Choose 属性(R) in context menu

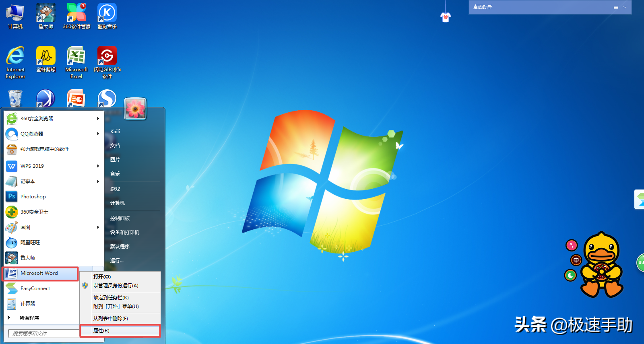pyautogui.click(x=120, y=331)
